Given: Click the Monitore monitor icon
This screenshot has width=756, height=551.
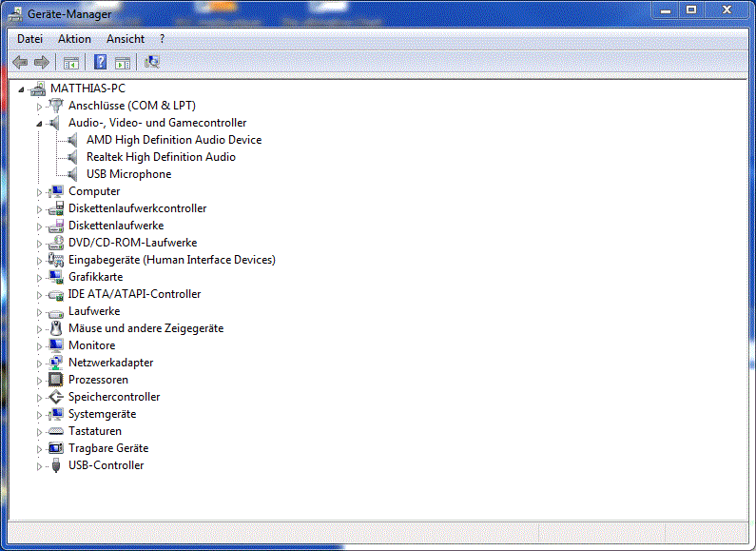Looking at the screenshot, I should [56, 345].
